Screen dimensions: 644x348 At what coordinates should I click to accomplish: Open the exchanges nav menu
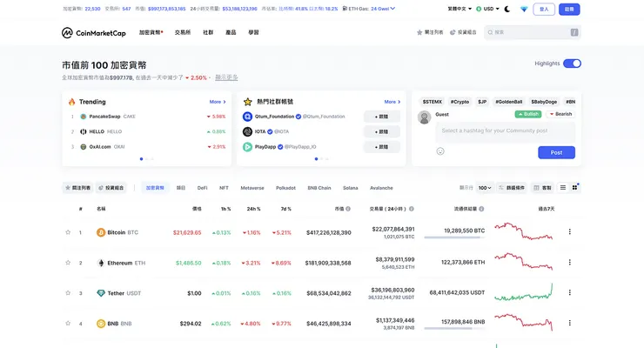(x=183, y=32)
